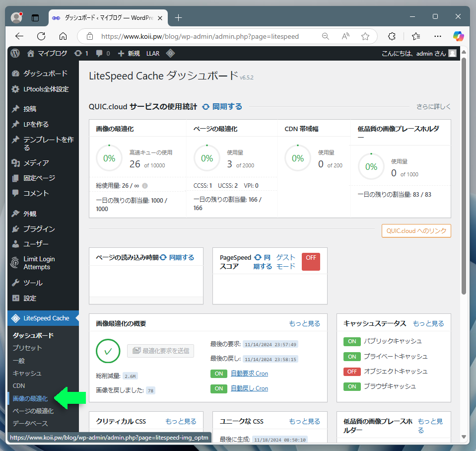476x451 pixels.
Task: Click the scroll down arrow of scrollbar
Action: click(x=464, y=437)
